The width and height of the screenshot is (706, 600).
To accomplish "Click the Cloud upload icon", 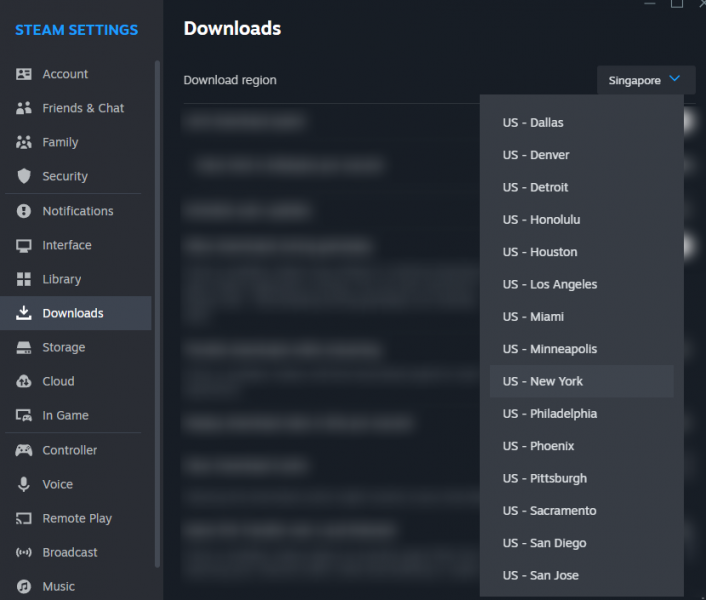I will point(23,381).
